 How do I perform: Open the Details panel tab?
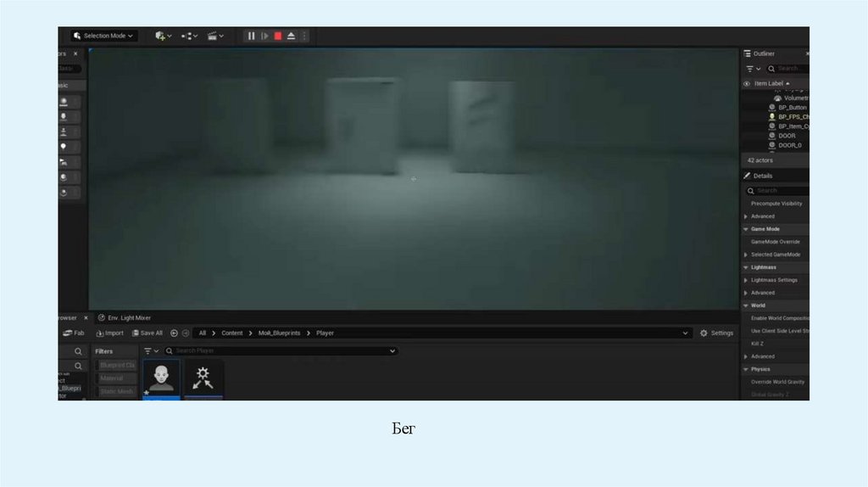pos(759,176)
